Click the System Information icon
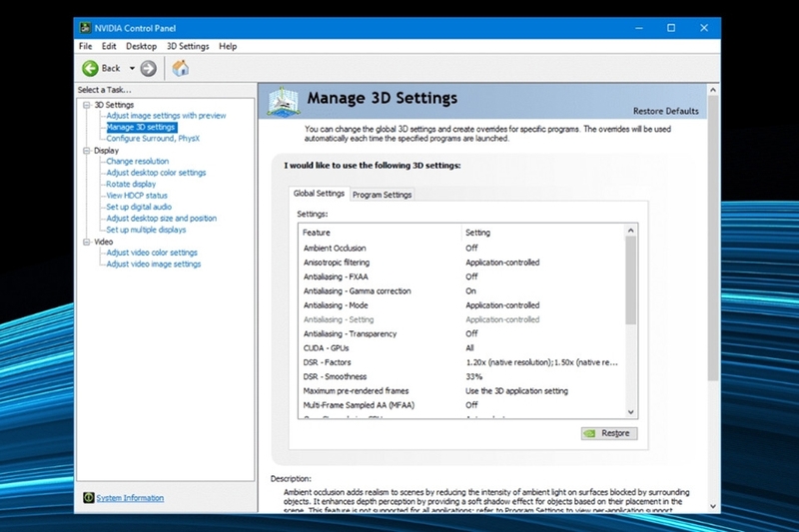The image size is (799, 532). [89, 497]
